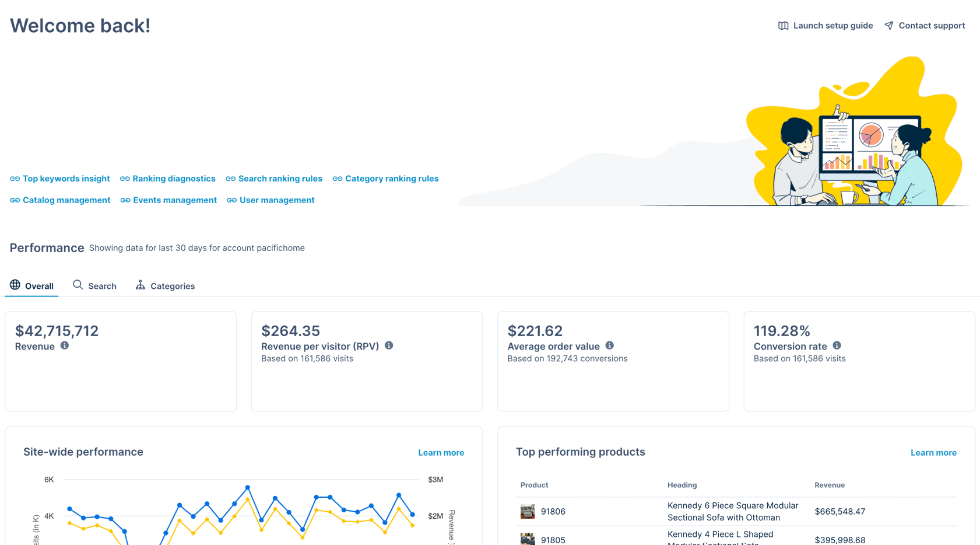The width and height of the screenshot is (980, 545).
Task: Open Launch setup guide
Action: (826, 26)
